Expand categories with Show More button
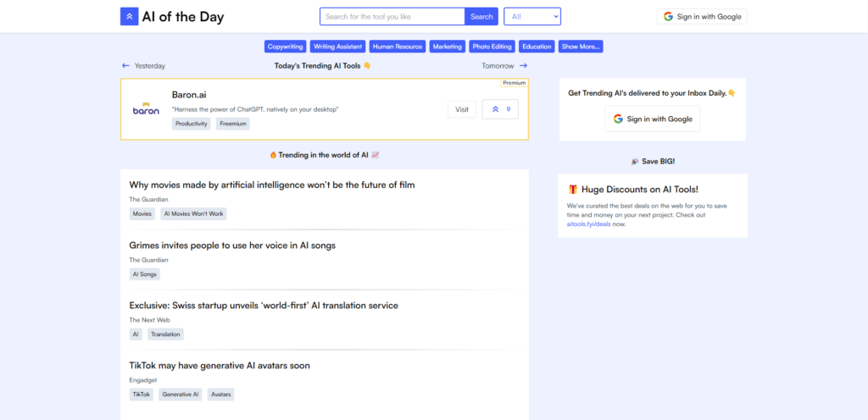Image resolution: width=868 pixels, height=420 pixels. (x=581, y=47)
